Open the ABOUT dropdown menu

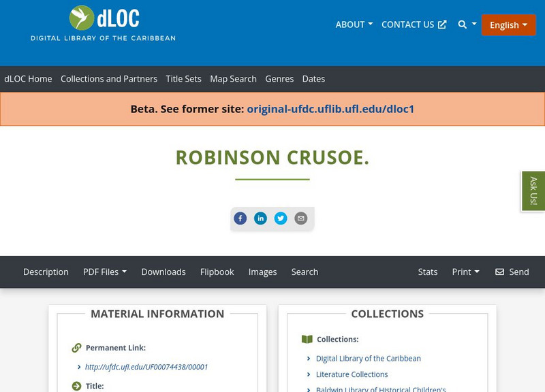[x=353, y=24]
